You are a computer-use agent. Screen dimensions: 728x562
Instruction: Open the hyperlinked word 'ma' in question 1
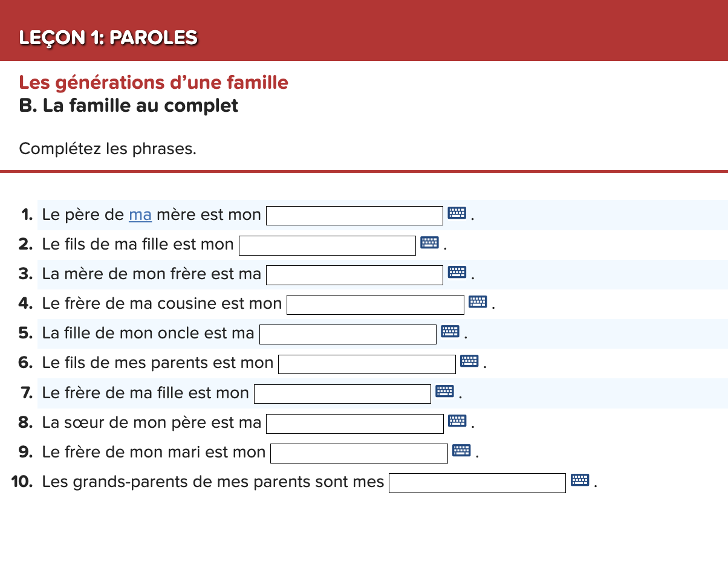tap(140, 215)
